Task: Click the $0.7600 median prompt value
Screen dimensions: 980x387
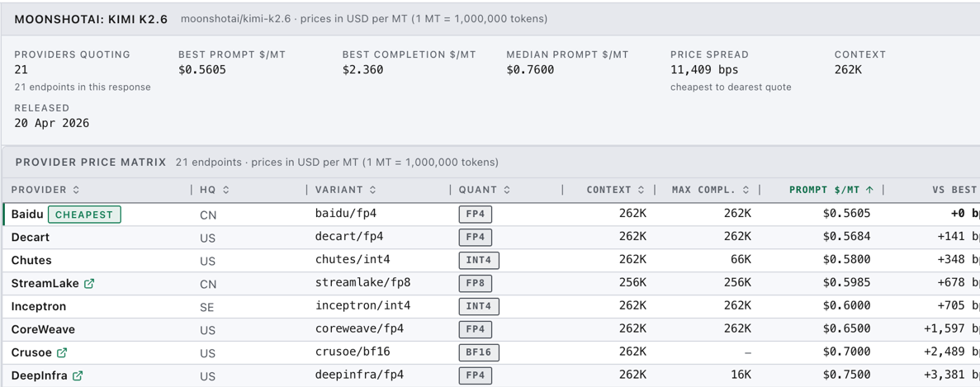Action: click(x=530, y=70)
